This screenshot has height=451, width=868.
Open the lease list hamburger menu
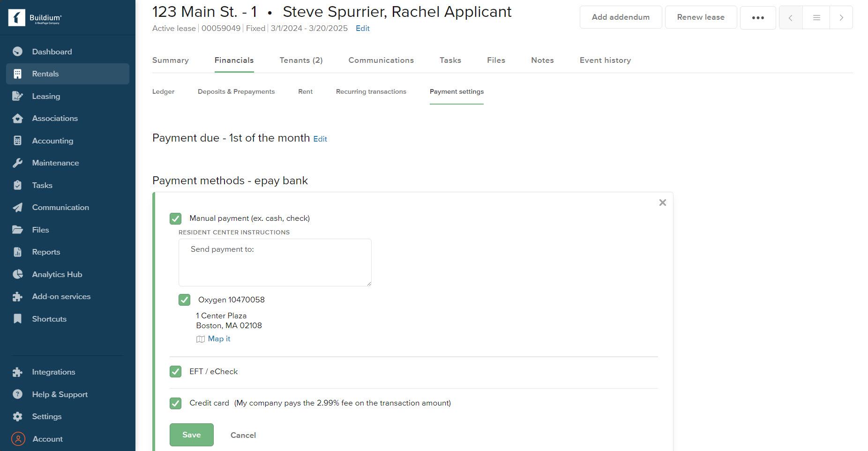[816, 17]
